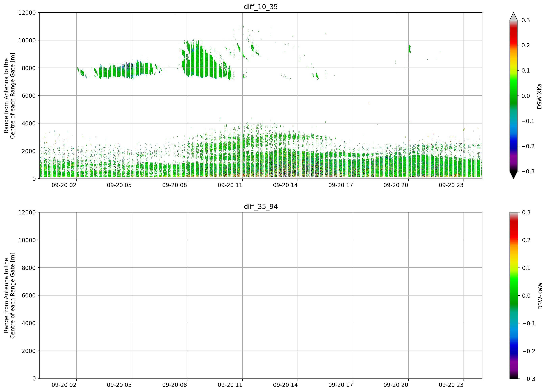This screenshot has height=392, width=547.
Task: Click the DSW-KaW colorbar label
Action: pyautogui.click(x=540, y=296)
